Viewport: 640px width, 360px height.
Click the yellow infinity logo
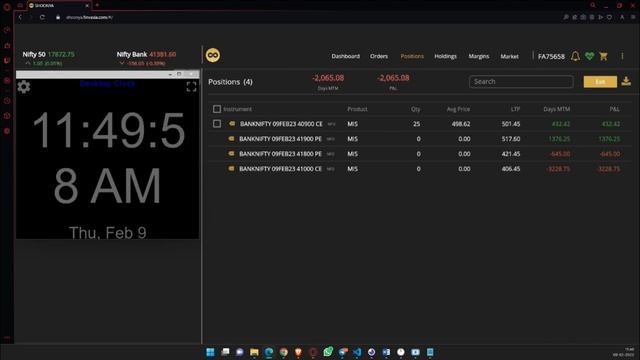pyautogui.click(x=213, y=55)
